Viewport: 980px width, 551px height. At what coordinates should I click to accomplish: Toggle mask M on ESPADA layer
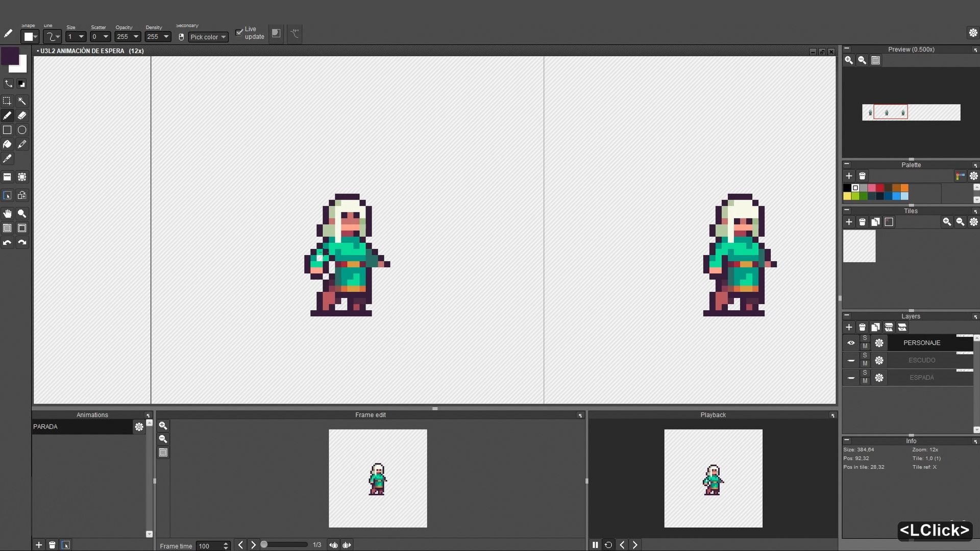[x=865, y=381]
